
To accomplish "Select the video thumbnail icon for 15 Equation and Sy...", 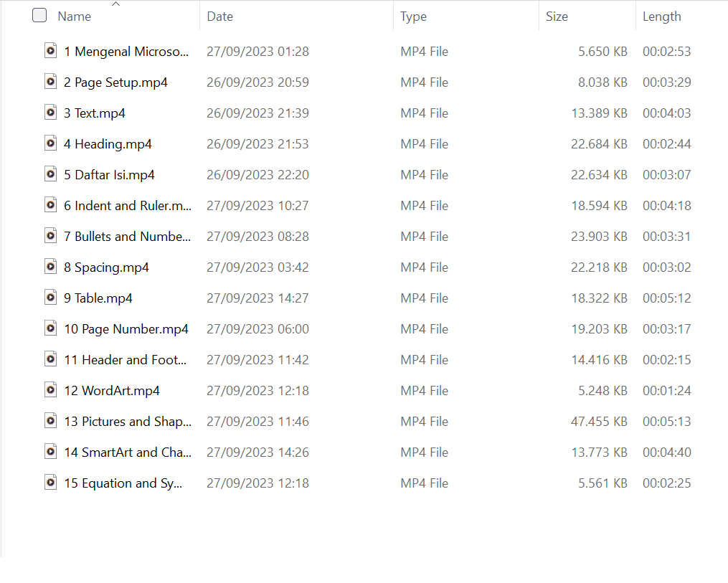I will pos(50,483).
